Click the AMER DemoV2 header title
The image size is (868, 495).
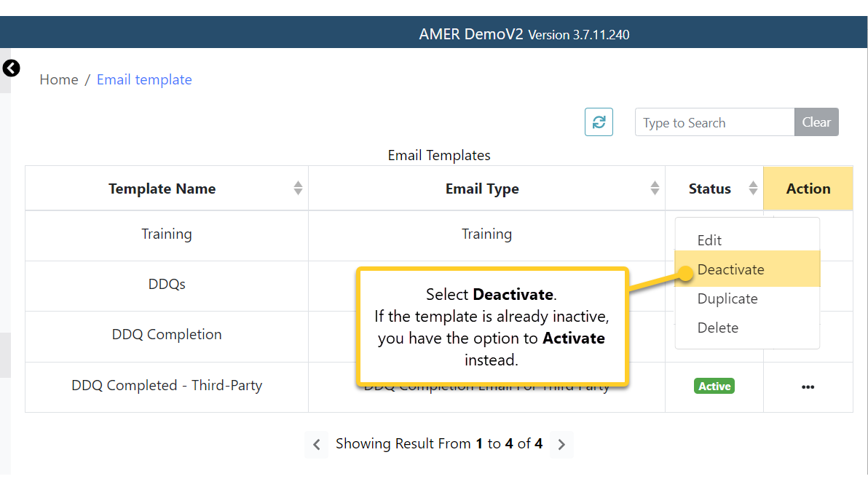tap(470, 33)
